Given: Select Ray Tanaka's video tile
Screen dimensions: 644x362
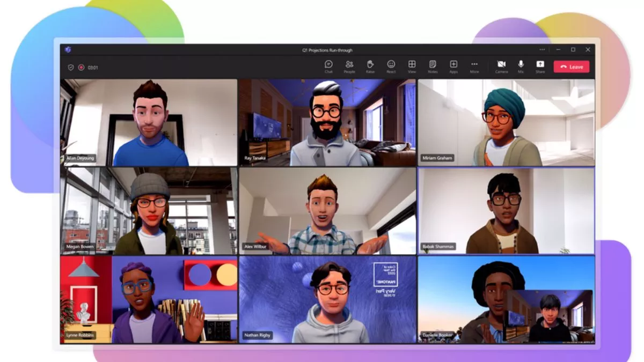Looking at the screenshot, I should [327, 122].
